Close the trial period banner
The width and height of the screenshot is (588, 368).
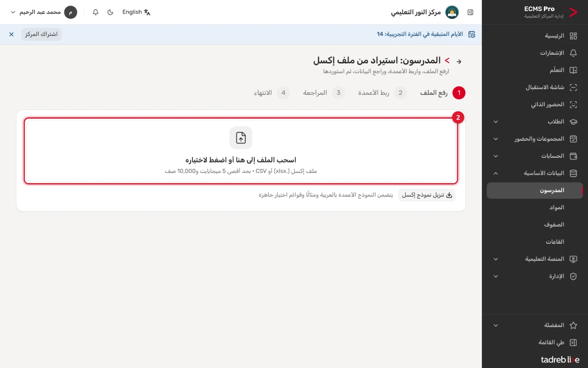coord(11,34)
